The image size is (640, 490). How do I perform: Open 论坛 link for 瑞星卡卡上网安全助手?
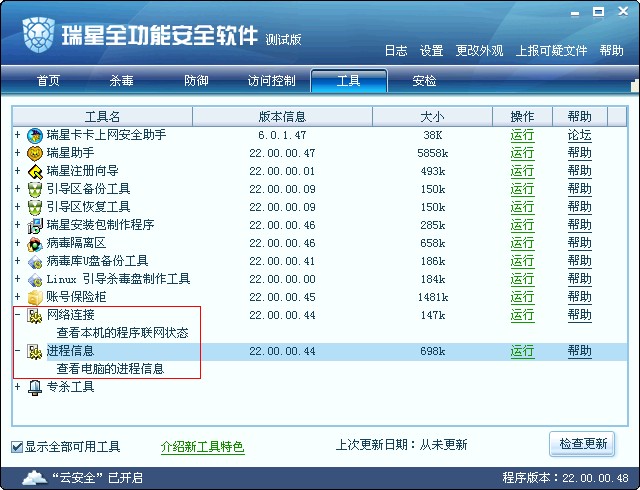pos(580,135)
